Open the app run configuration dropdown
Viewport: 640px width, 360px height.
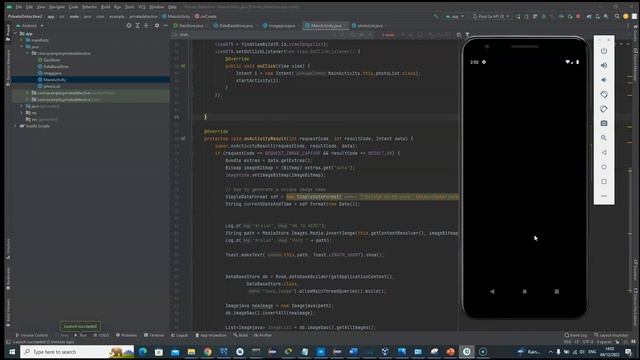[x=454, y=16]
